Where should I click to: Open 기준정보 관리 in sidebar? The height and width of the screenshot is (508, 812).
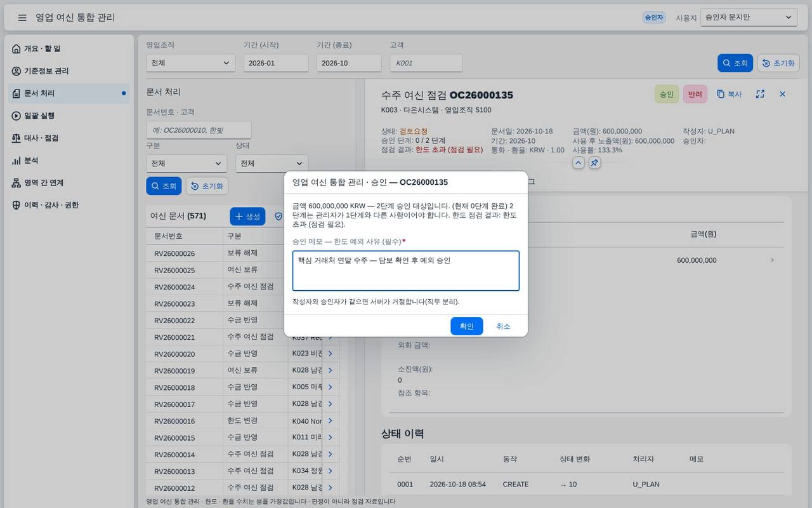click(69, 71)
